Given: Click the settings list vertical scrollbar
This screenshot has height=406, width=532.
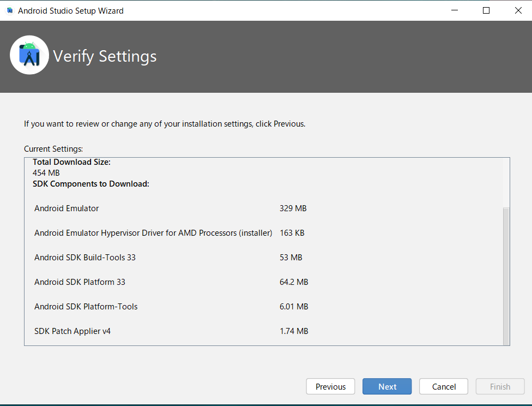Looking at the screenshot, I should tap(506, 276).
